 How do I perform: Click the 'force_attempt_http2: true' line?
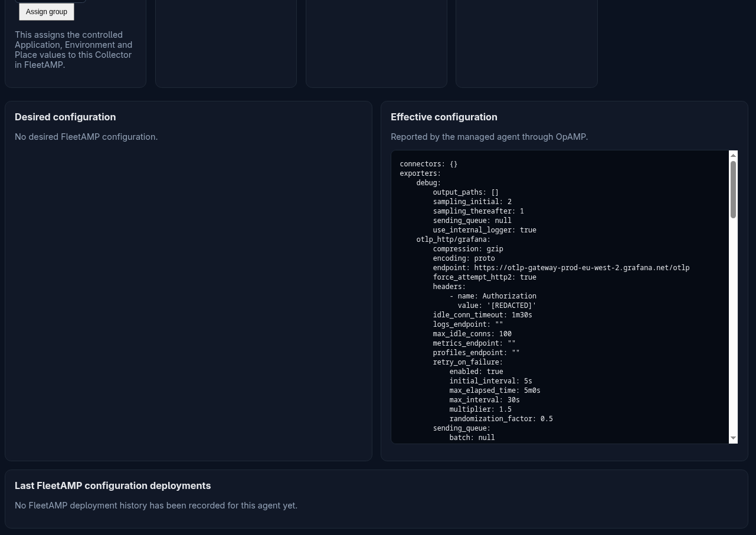click(x=485, y=277)
